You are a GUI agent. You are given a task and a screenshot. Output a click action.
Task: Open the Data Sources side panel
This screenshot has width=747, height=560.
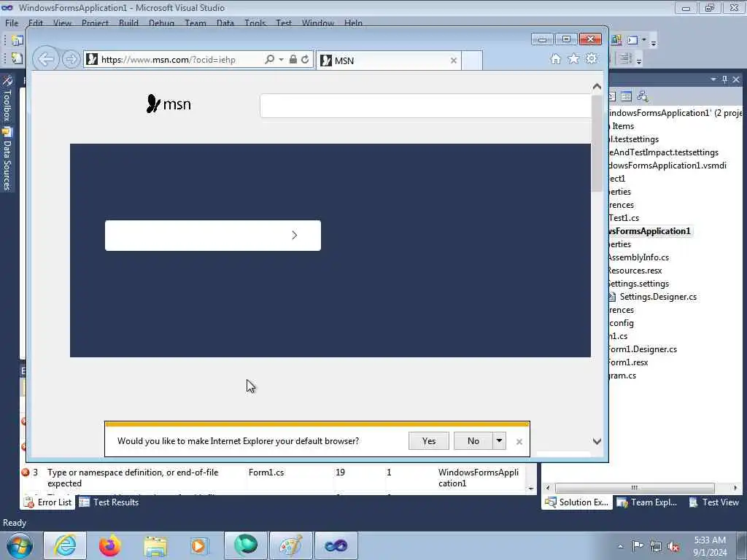(x=7, y=159)
